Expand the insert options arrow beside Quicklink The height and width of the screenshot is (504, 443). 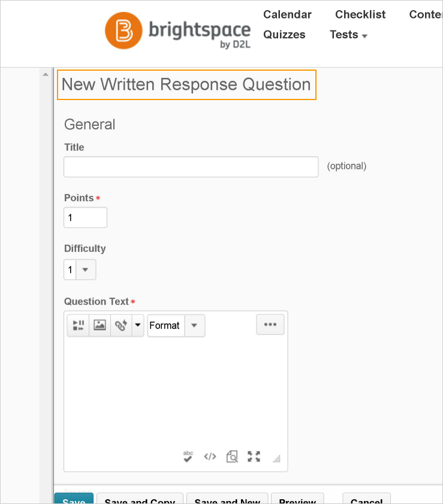(138, 325)
